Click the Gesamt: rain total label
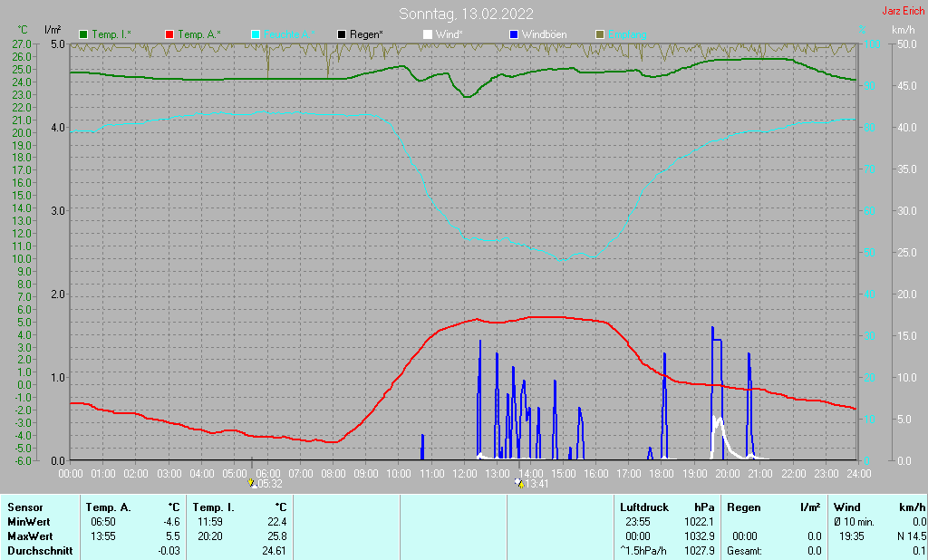The height and width of the screenshot is (560, 928). pyautogui.click(x=745, y=551)
